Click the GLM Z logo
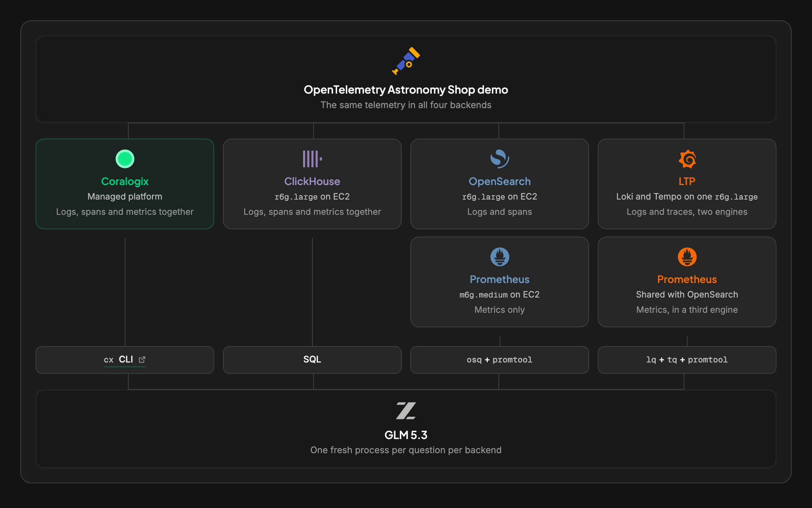The image size is (812, 508). (406, 411)
